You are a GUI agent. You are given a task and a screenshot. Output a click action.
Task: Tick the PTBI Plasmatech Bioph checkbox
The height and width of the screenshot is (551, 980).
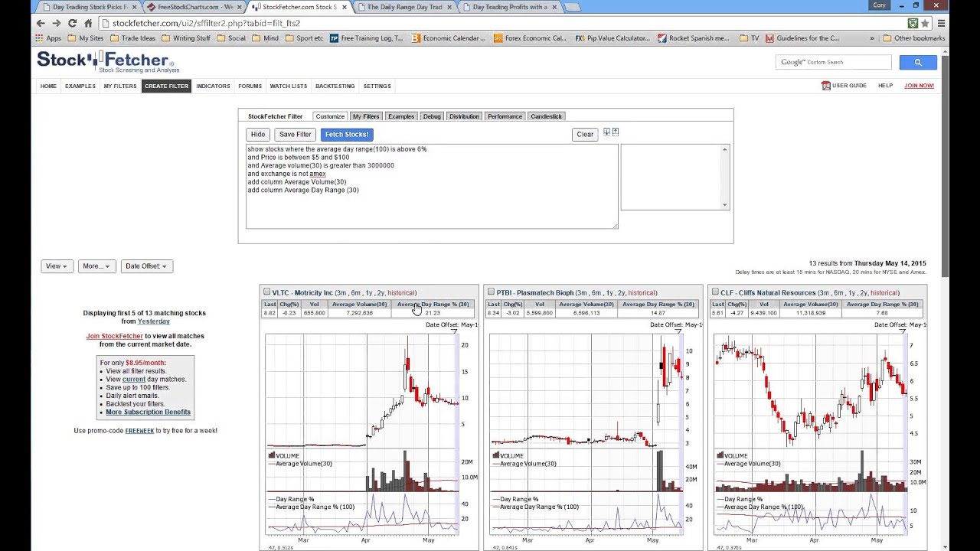coord(492,292)
